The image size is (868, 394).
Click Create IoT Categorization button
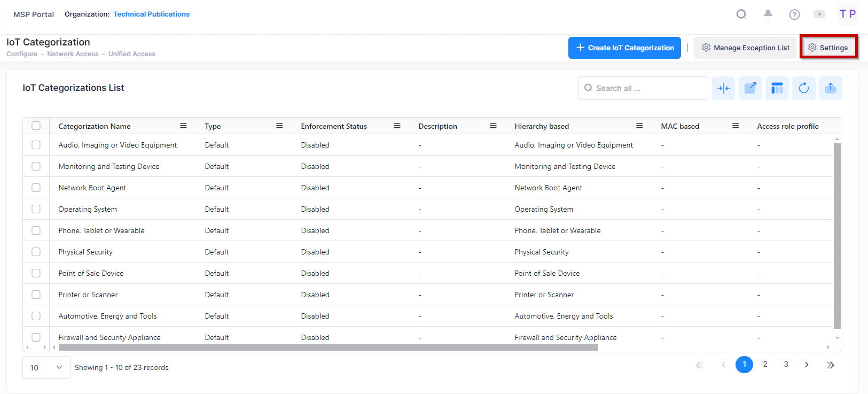pyautogui.click(x=624, y=48)
